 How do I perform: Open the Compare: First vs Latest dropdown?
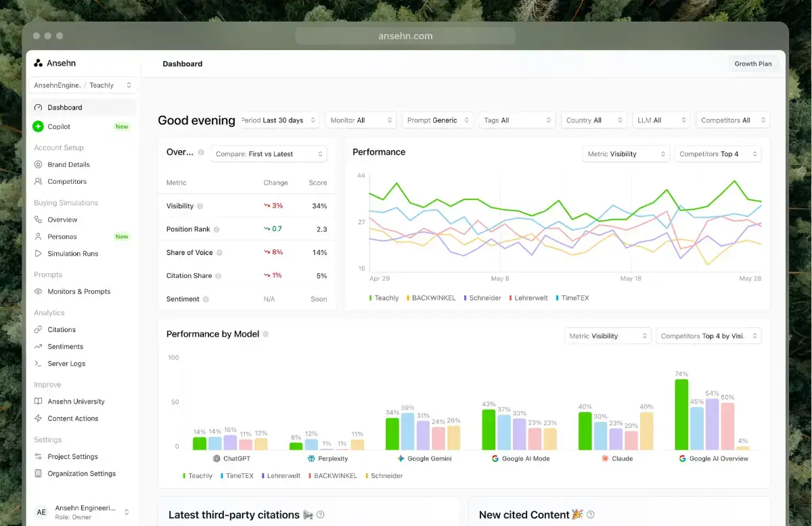click(x=269, y=154)
